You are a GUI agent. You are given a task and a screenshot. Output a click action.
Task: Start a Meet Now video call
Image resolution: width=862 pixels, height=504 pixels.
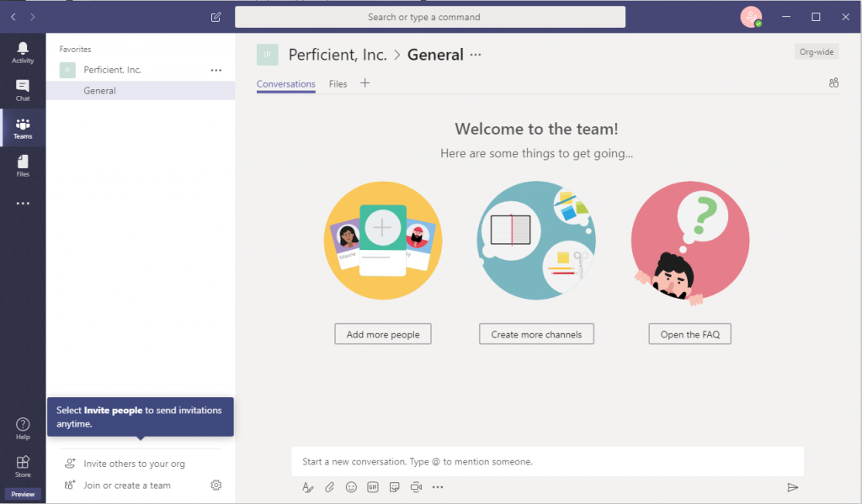416,487
